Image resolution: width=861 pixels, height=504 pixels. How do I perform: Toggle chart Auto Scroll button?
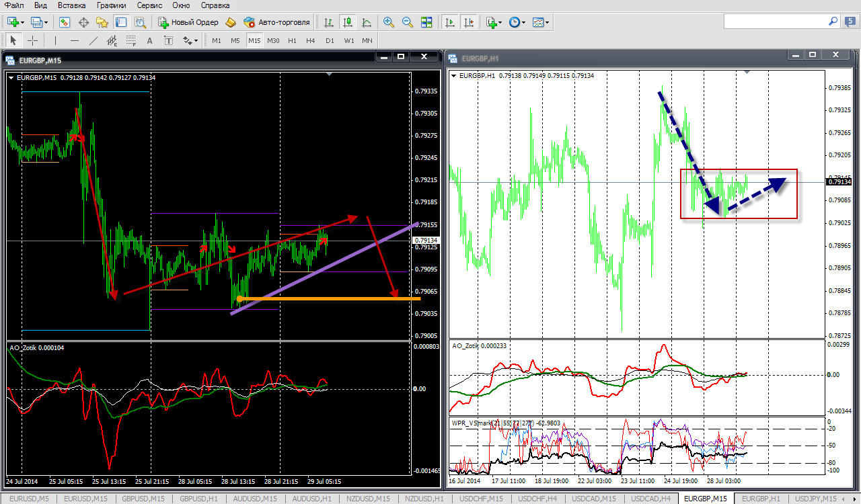(x=450, y=22)
